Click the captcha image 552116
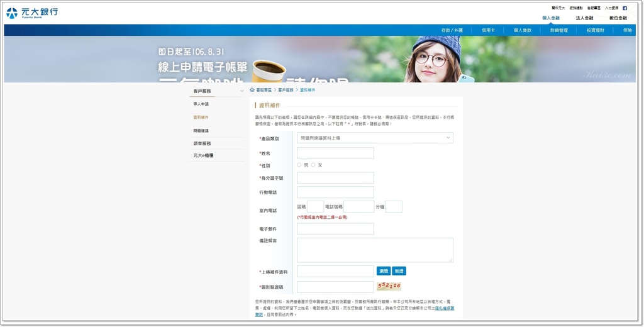 [x=389, y=286]
